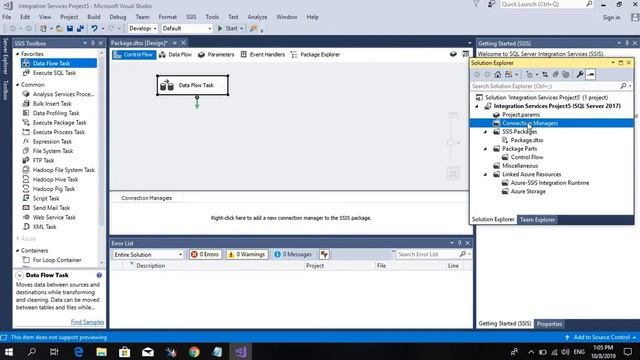Screen dimensions: 640x360
Task: Collapse the Favorites toolbox group
Action: [x=18, y=54]
